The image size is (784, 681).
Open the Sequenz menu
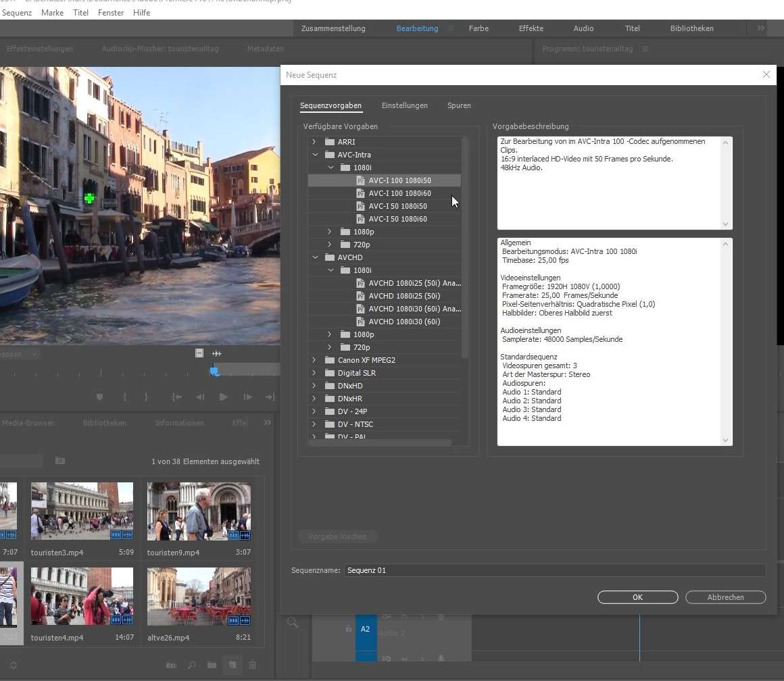pyautogui.click(x=16, y=12)
